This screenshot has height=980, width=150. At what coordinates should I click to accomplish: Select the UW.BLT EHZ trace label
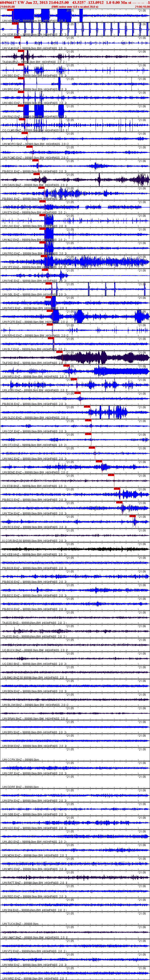click(34, 350)
